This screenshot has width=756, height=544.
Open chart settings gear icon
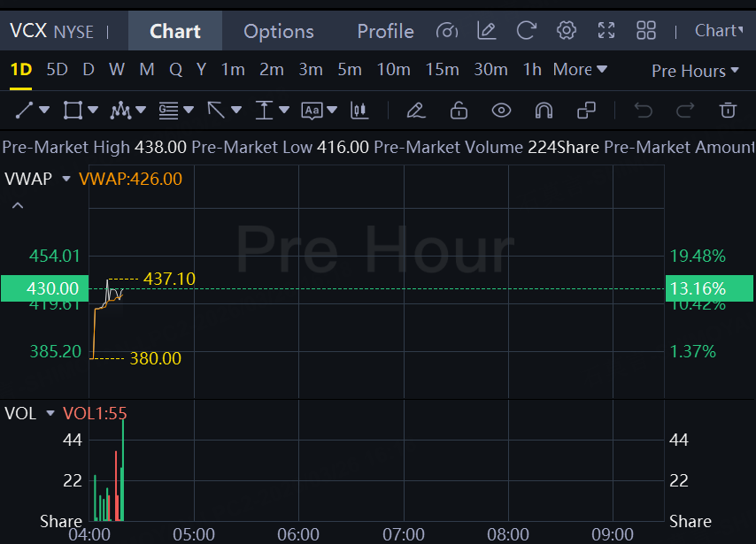(x=567, y=31)
